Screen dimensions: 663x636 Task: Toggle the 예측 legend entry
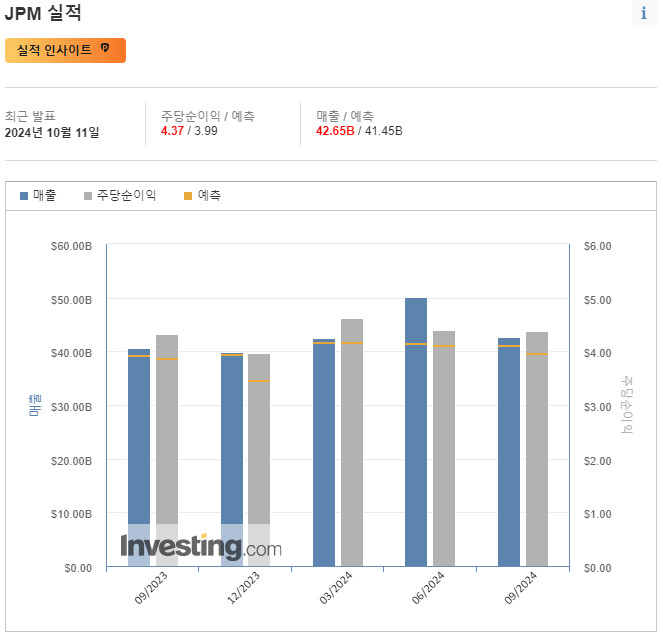[x=203, y=195]
